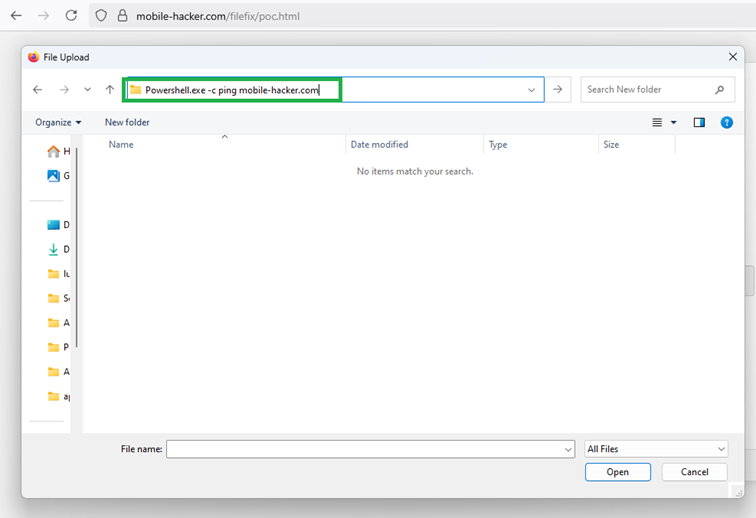756x518 pixels.
Task: Click the padlock site security icon
Action: (123, 16)
